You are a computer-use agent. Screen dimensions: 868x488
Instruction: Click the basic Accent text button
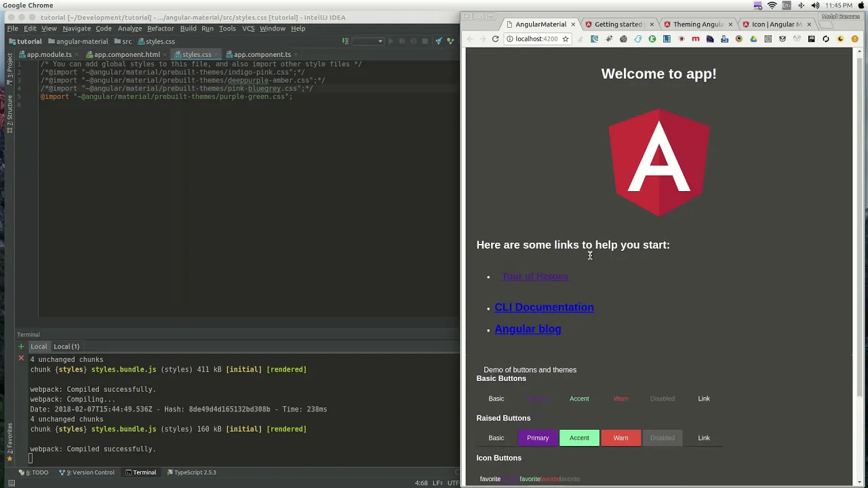[579, 399]
